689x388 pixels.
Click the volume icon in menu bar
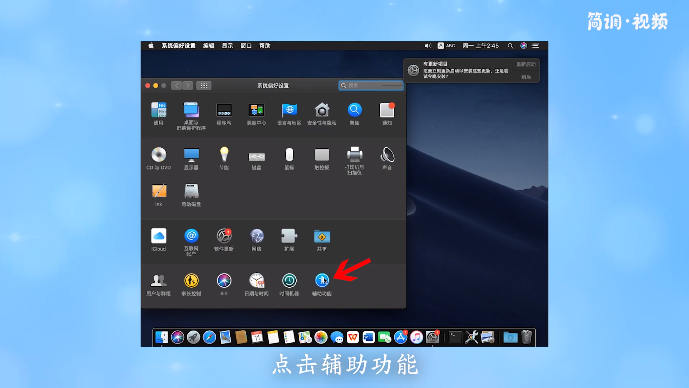pos(428,45)
